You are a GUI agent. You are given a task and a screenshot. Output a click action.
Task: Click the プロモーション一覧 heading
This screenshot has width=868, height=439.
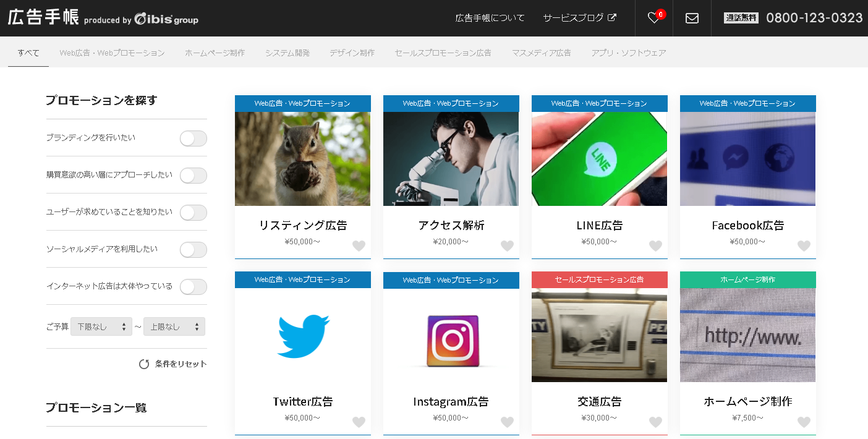[x=96, y=407]
